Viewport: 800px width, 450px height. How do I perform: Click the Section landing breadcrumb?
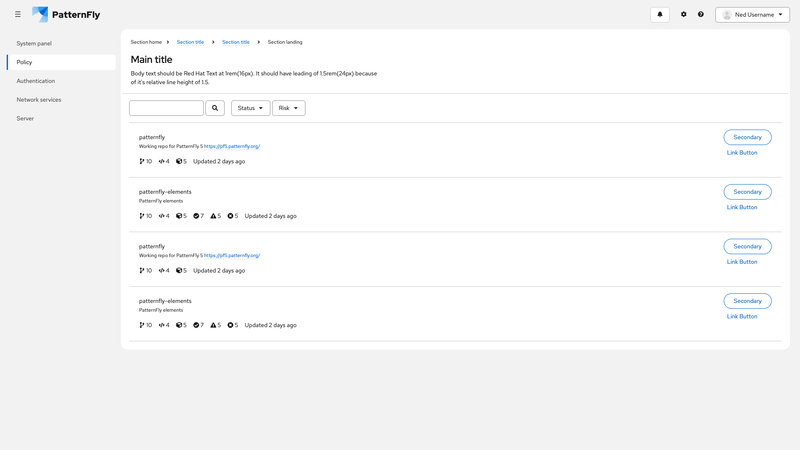285,42
